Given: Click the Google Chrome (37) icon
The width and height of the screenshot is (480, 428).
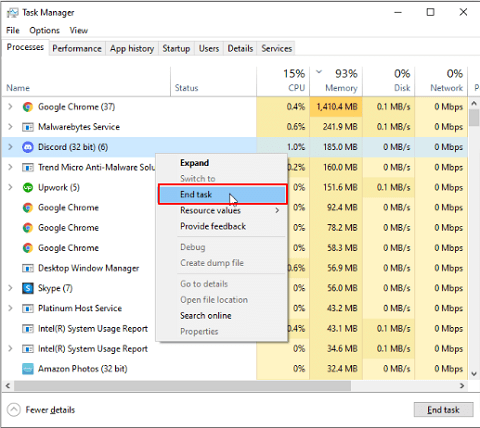Looking at the screenshot, I should coord(28,107).
